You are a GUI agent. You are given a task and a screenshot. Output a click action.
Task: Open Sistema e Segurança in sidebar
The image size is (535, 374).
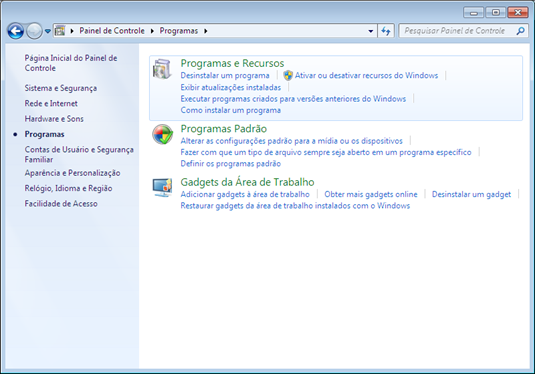coord(61,88)
